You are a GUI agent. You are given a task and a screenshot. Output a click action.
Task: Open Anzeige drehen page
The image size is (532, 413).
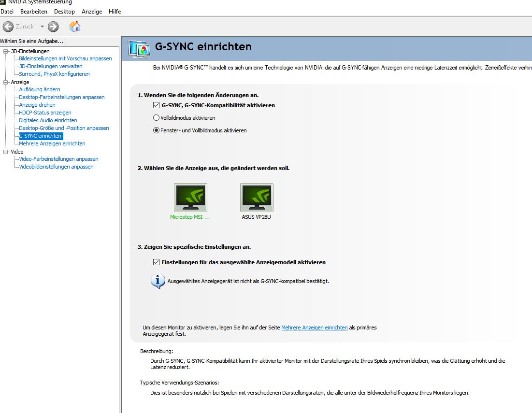pos(37,105)
